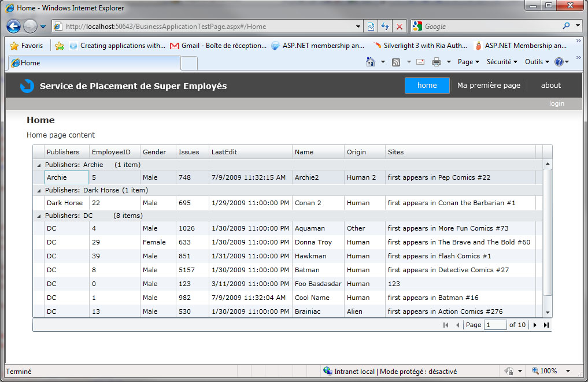The image size is (588, 382).
Task: Click the Print icon in command bar
Action: click(x=437, y=62)
